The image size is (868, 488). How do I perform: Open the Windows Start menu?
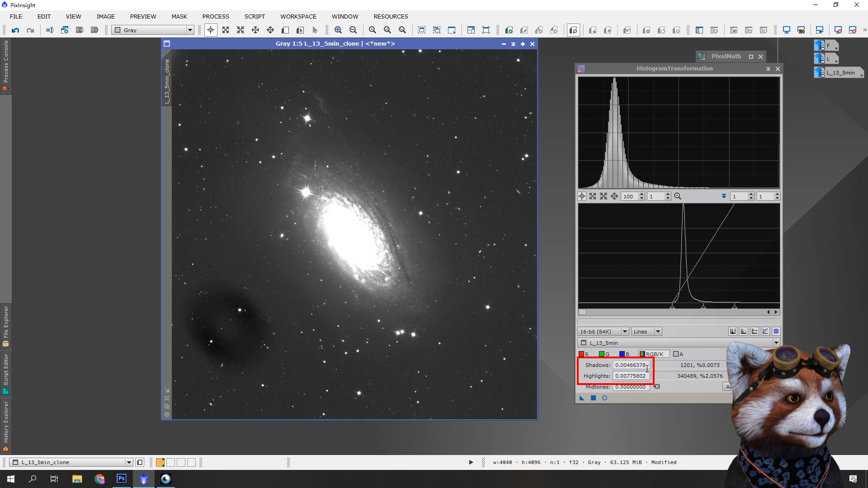11,479
